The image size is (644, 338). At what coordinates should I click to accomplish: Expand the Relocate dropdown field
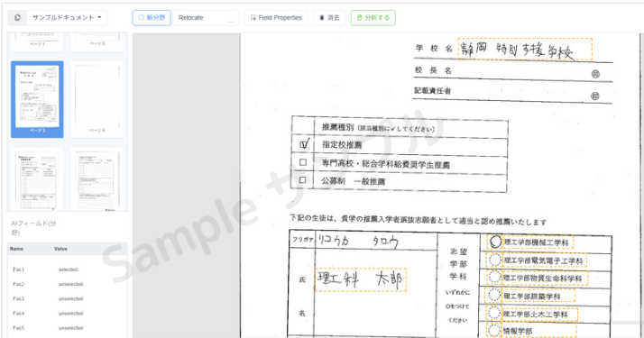[x=206, y=18]
